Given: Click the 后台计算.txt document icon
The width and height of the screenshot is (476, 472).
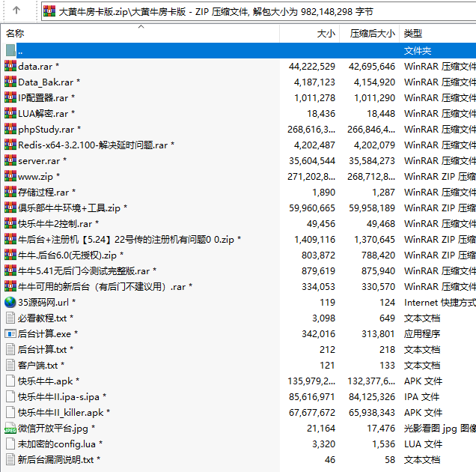Looking at the screenshot, I should [x=10, y=350].
